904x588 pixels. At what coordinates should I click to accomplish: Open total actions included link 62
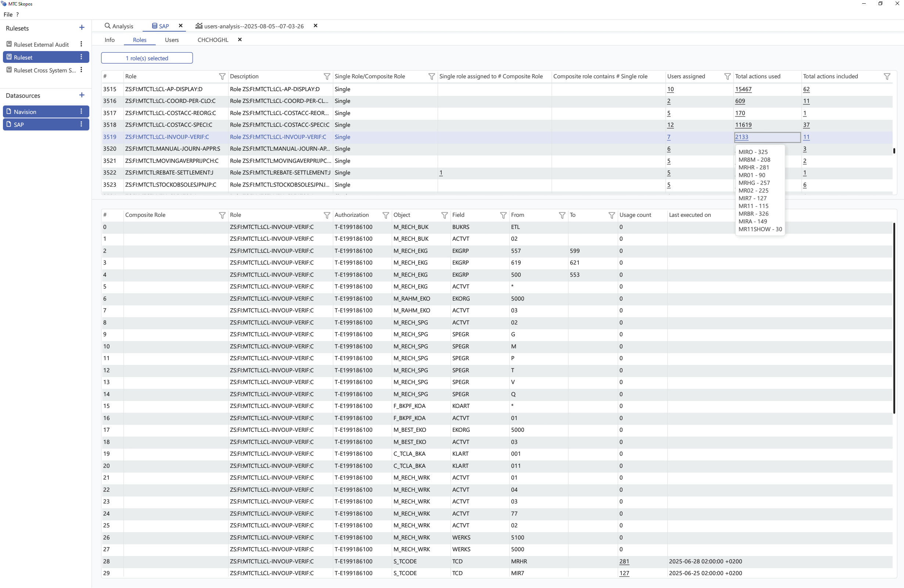point(806,89)
